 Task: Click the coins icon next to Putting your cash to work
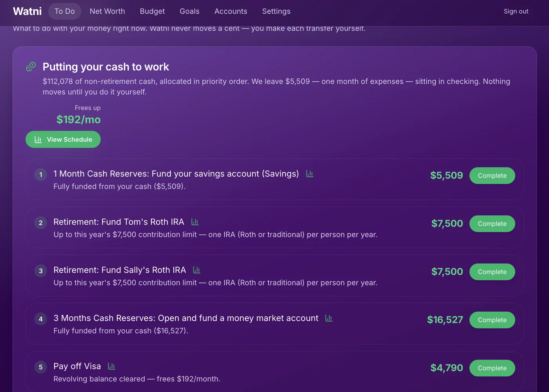(x=31, y=67)
